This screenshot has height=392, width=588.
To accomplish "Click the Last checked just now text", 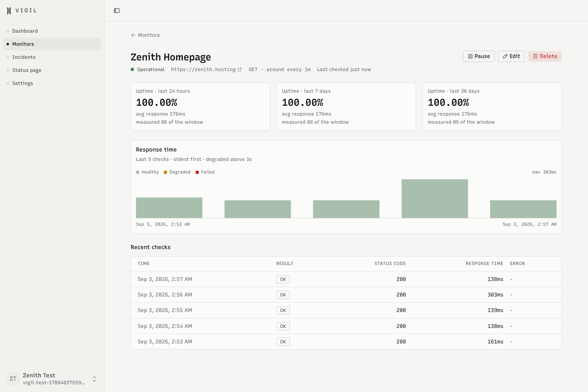I will pyautogui.click(x=344, y=69).
